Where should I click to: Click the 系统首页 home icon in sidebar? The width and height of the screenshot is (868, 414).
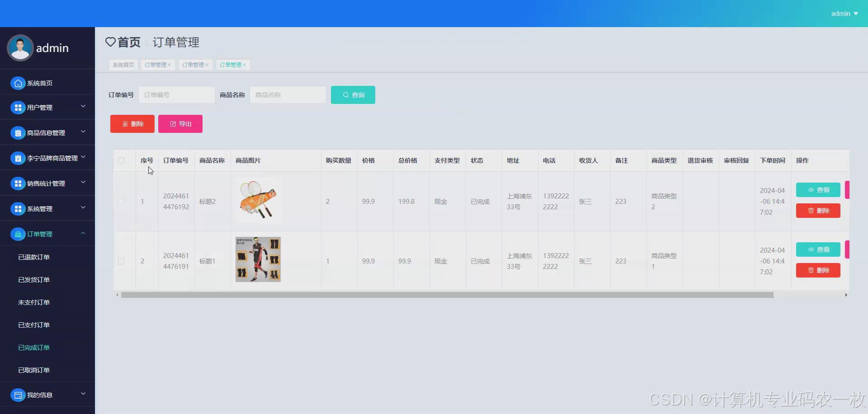[x=18, y=83]
